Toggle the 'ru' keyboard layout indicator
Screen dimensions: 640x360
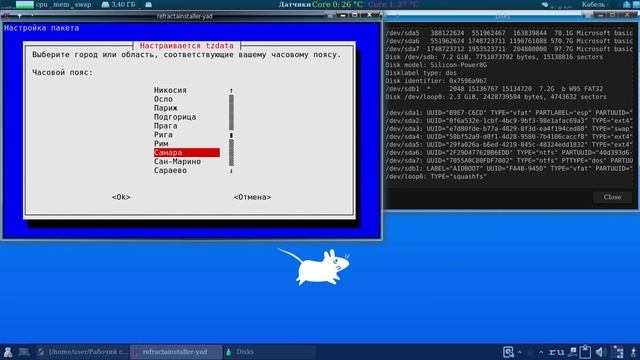(556, 352)
